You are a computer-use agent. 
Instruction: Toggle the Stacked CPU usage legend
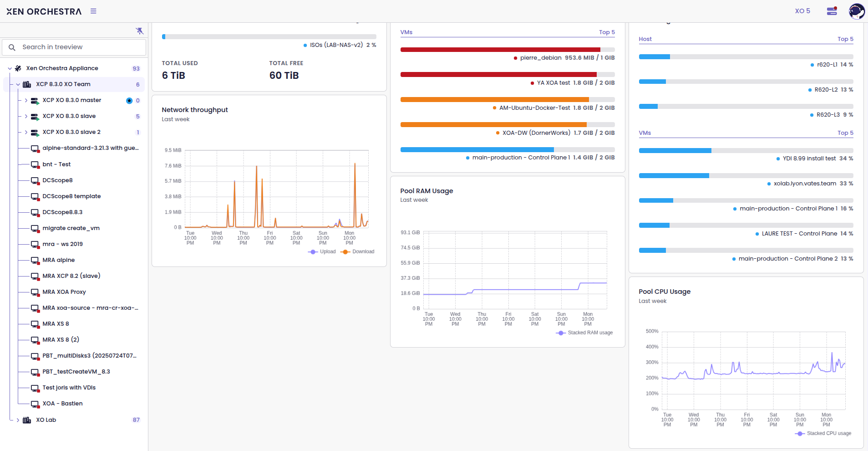823,433
